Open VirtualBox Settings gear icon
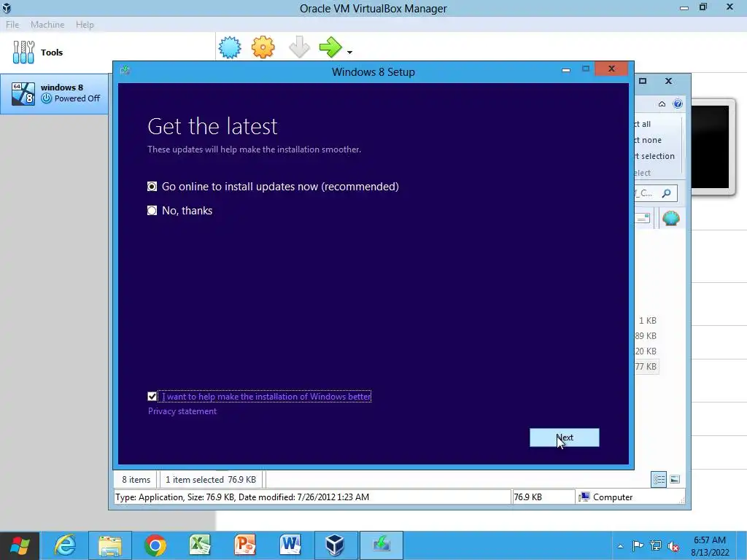747x560 pixels. [263, 47]
